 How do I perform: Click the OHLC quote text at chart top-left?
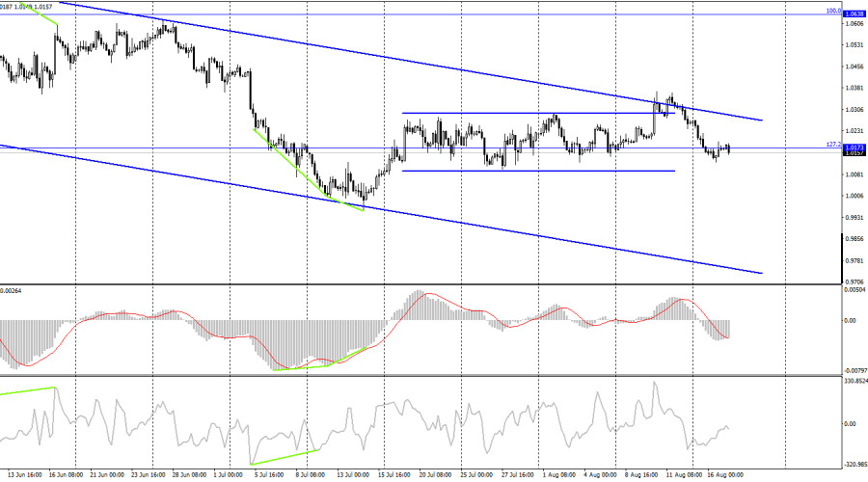coord(26,7)
